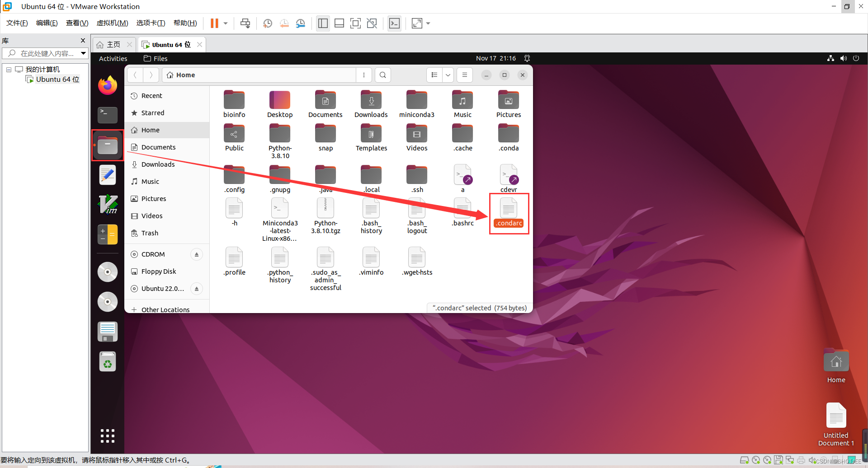
Task: Click the Home path bar field
Action: (x=259, y=75)
